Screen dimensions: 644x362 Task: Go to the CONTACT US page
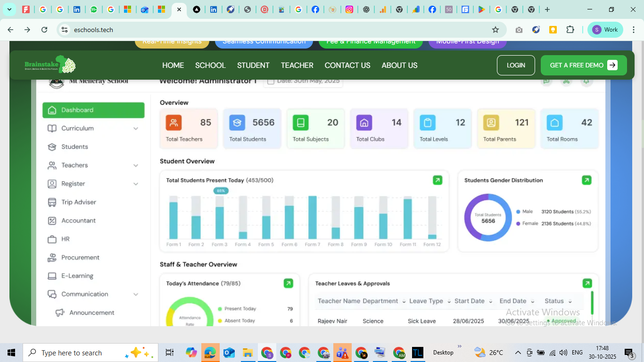347,66
